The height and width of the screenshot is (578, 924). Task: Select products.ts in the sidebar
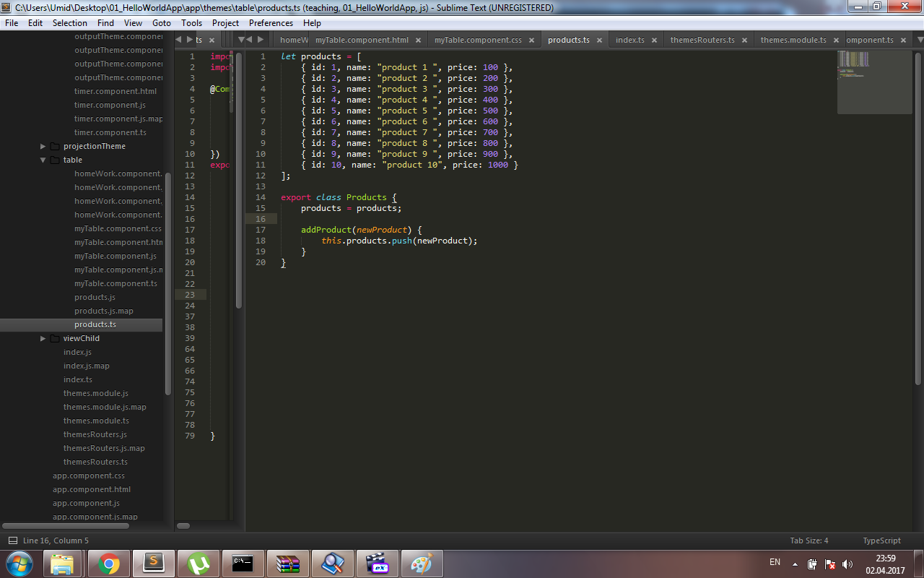(x=95, y=324)
